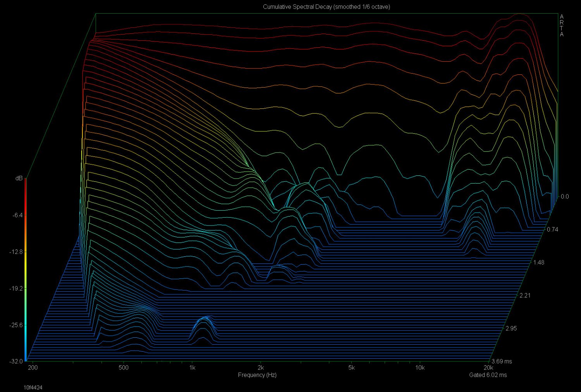Screen dimensions: 581x392
Task: Click the '500' frequency axis label
Action: [x=124, y=368]
